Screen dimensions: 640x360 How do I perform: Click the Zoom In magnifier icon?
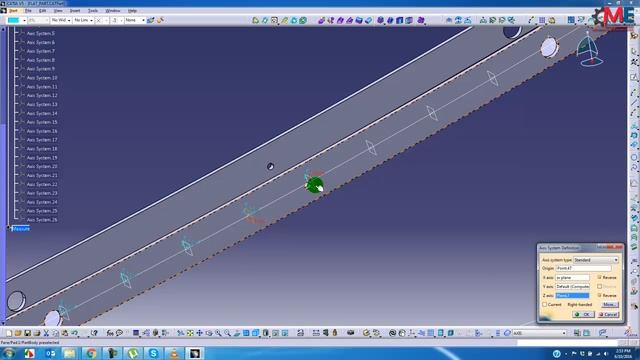pos(218,333)
